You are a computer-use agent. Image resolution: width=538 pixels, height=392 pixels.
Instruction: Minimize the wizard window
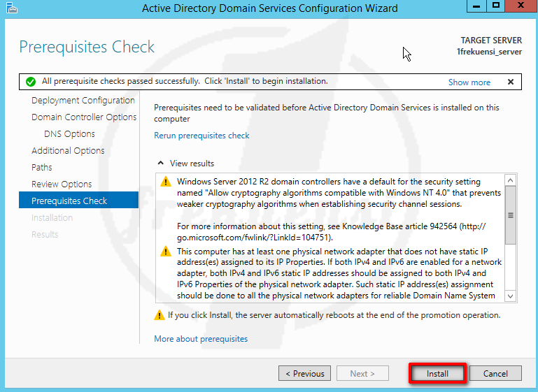476,6
